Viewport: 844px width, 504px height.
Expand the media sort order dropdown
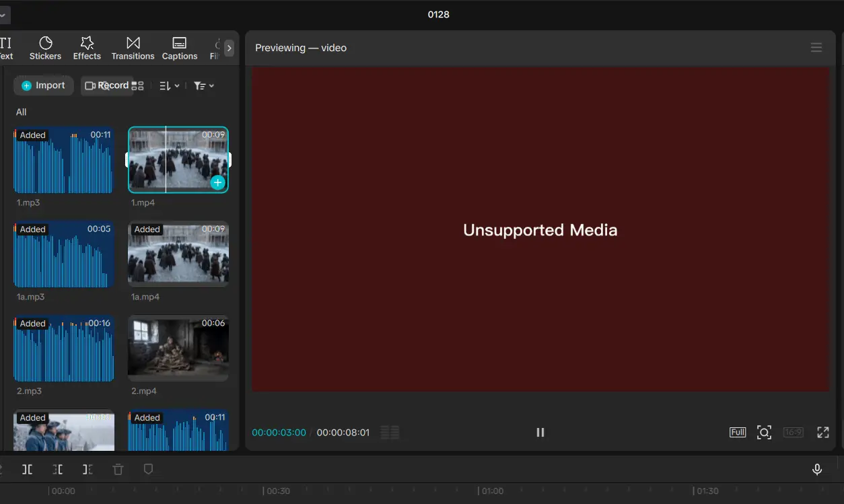pos(169,85)
